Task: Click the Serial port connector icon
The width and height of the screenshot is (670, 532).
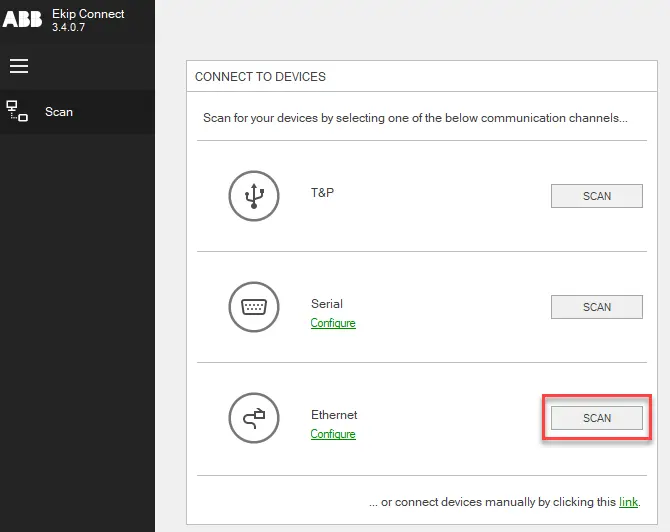Action: pyautogui.click(x=253, y=307)
